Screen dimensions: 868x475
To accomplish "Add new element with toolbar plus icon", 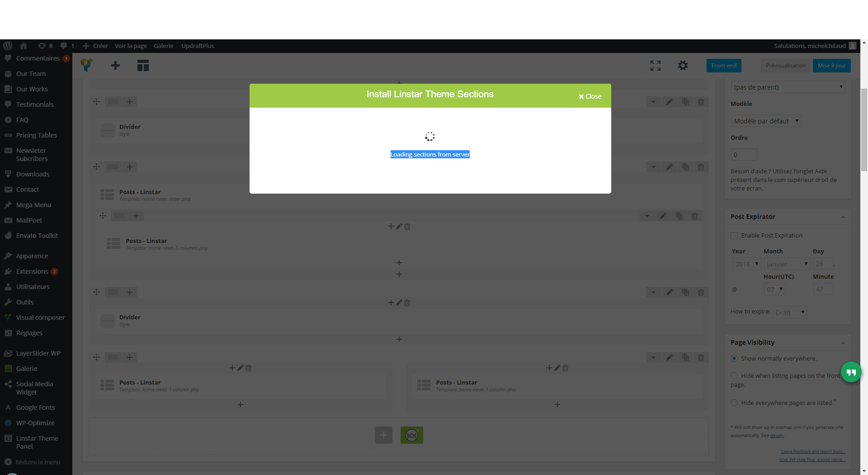I will pyautogui.click(x=115, y=66).
